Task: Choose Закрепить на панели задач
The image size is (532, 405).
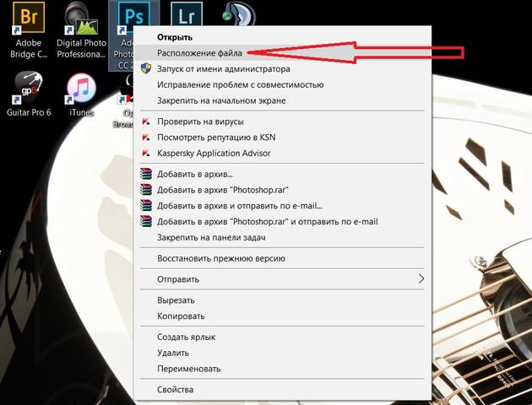Action: click(283, 238)
